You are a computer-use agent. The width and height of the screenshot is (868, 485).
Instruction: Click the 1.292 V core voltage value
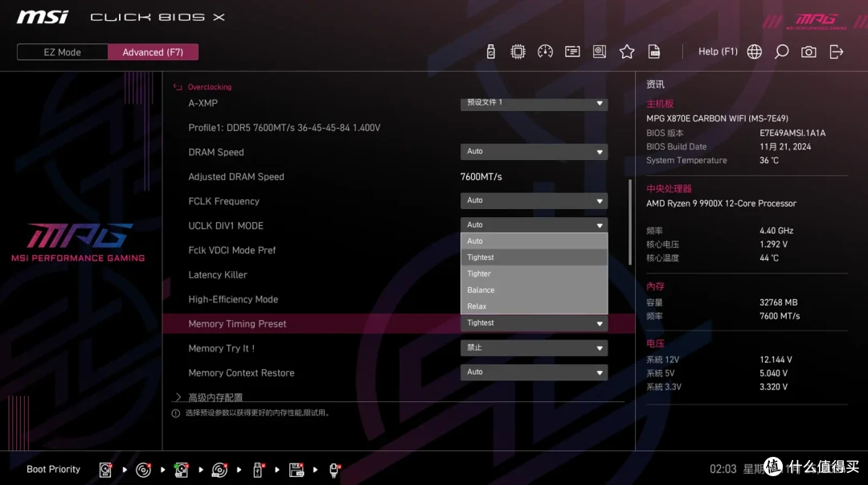tap(773, 245)
